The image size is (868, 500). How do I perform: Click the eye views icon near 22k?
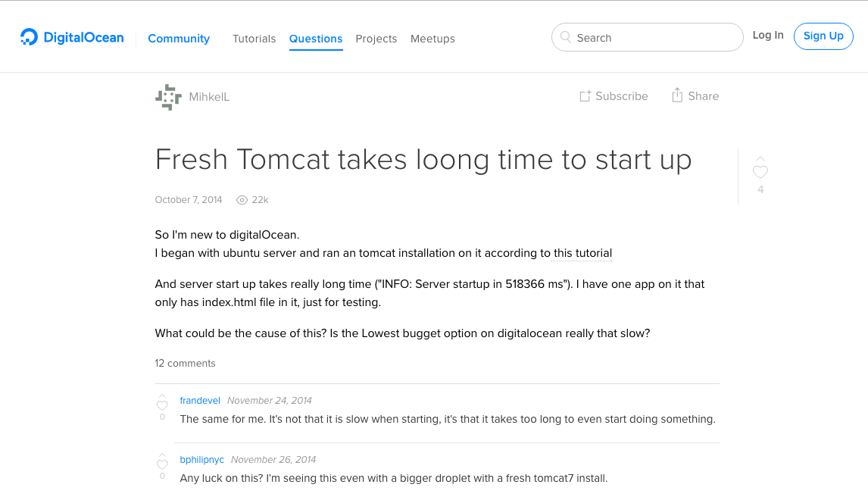(x=242, y=200)
